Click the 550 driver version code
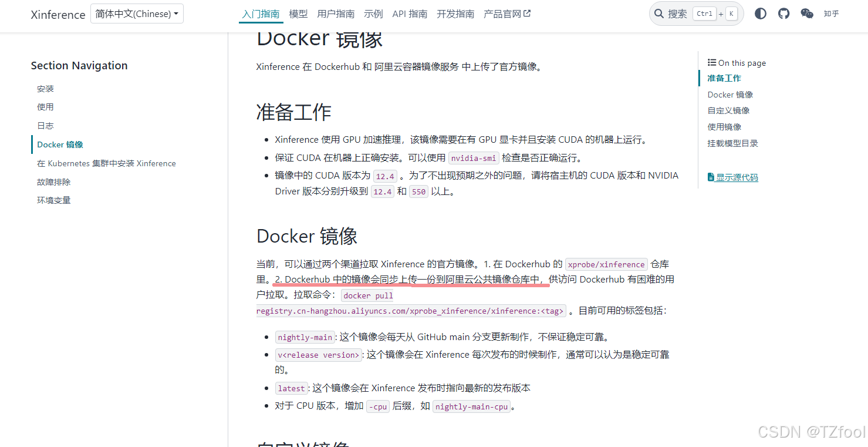The image size is (868, 447). click(418, 191)
